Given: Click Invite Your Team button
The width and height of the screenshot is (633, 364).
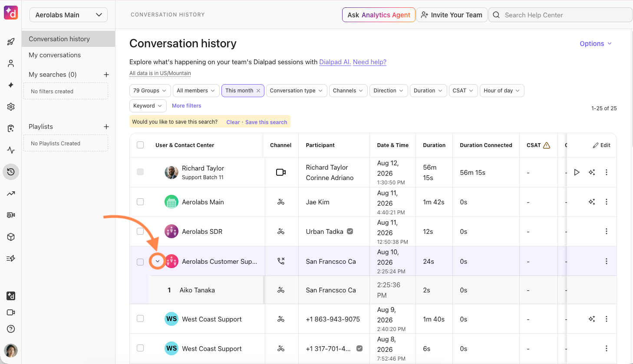Looking at the screenshot, I should [x=452, y=15].
